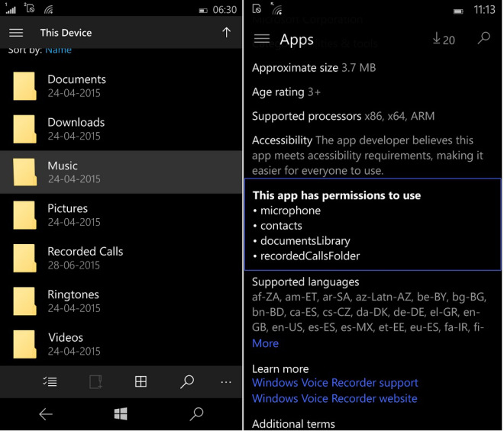Image resolution: width=504 pixels, height=431 pixels.
Task: Tap the 06:30 clock in status bar
Action: tap(225, 10)
